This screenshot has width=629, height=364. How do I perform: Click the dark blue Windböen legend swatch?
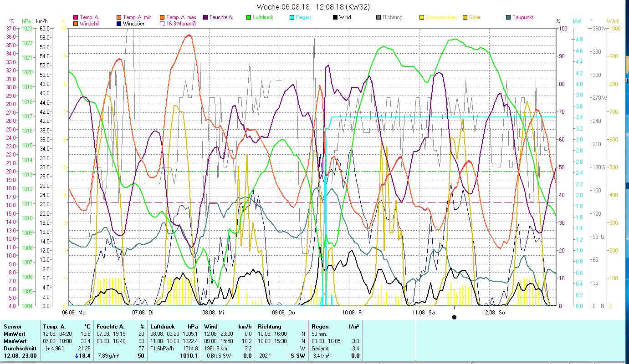point(119,23)
